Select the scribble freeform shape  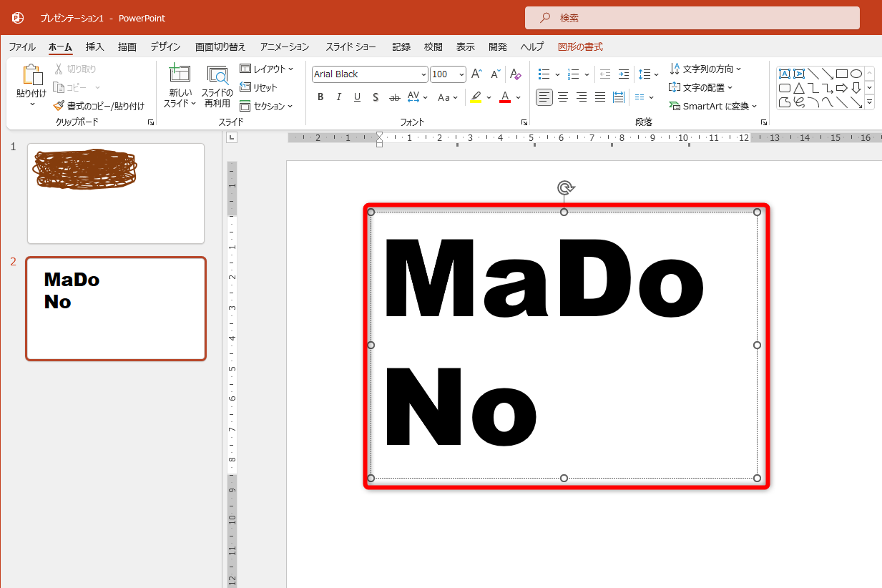coord(799,102)
